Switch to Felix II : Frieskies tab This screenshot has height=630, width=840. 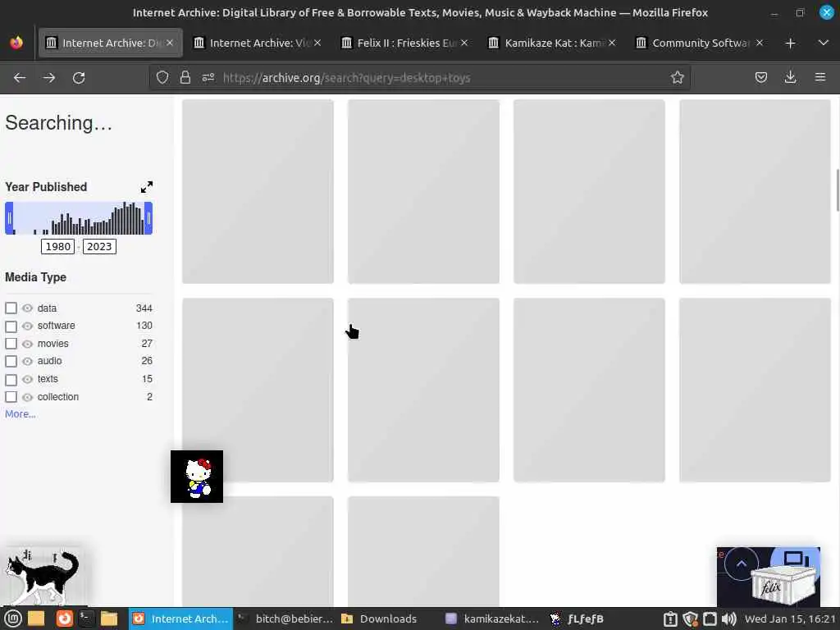click(405, 43)
